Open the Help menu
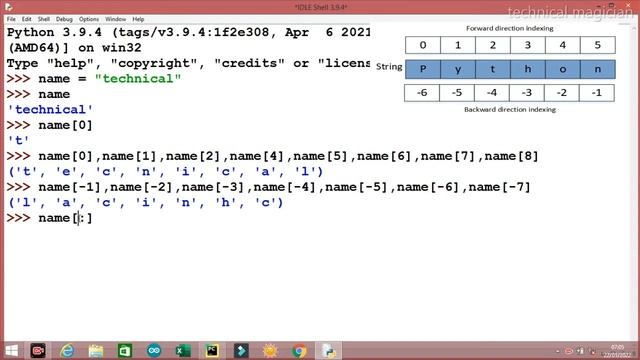This screenshot has height=360, width=640. 138,19
